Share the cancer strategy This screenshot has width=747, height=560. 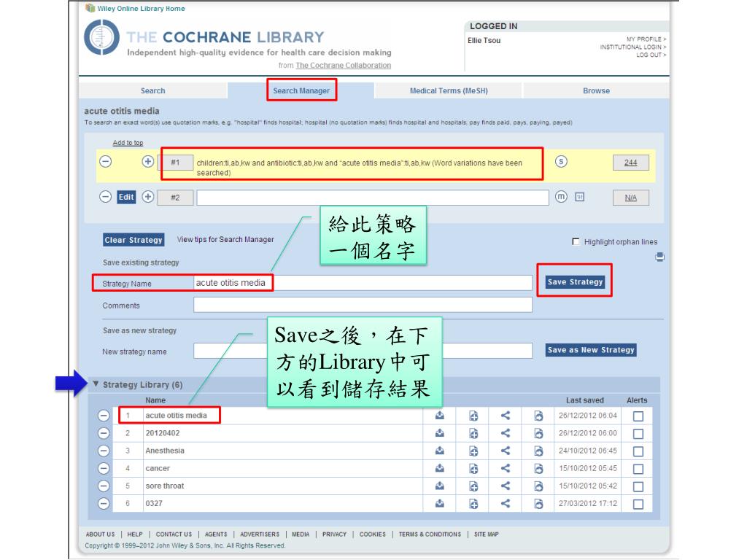click(x=506, y=469)
